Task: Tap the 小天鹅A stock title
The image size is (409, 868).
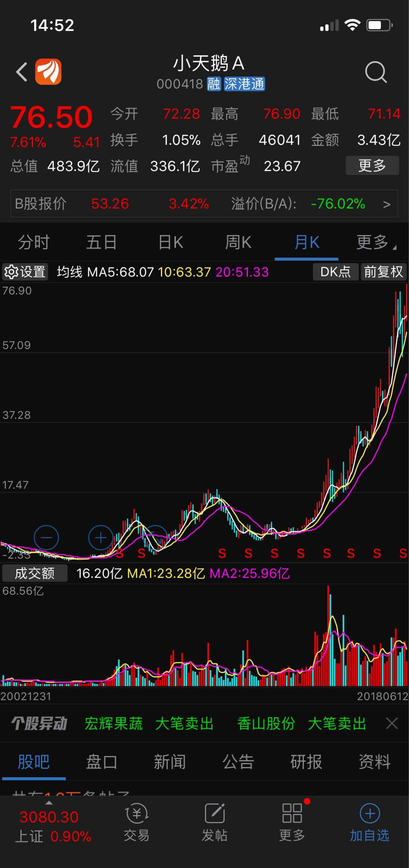Action: point(209,63)
